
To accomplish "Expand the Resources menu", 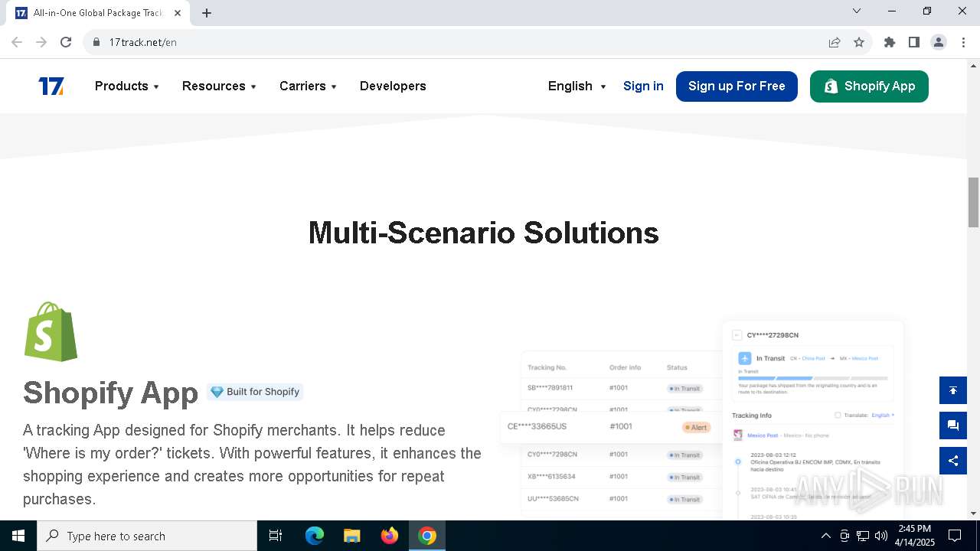I will (219, 86).
